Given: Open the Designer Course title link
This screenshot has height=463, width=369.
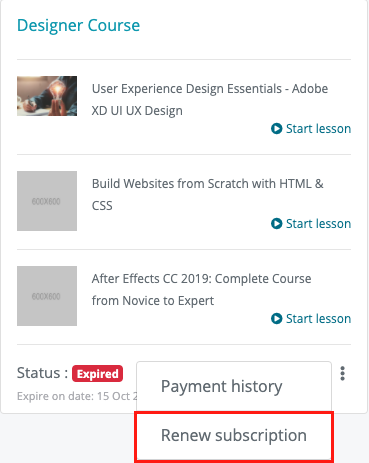Looking at the screenshot, I should [78, 25].
